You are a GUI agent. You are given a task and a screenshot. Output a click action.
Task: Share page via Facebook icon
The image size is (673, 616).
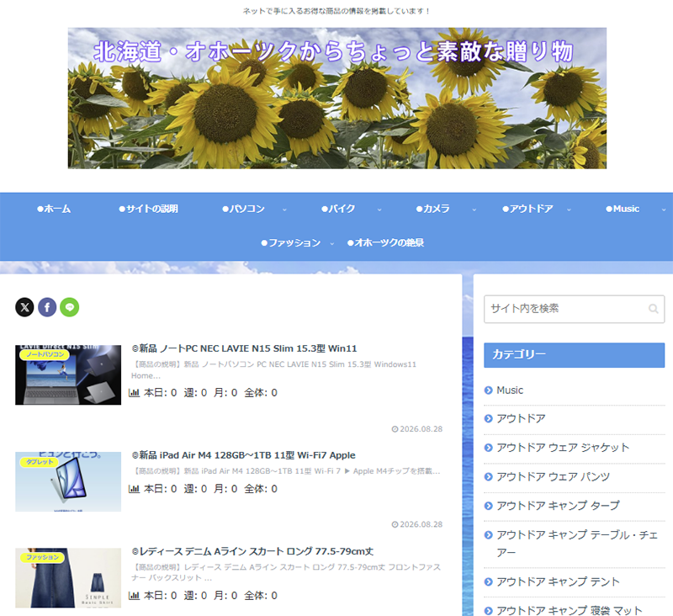coord(47,307)
